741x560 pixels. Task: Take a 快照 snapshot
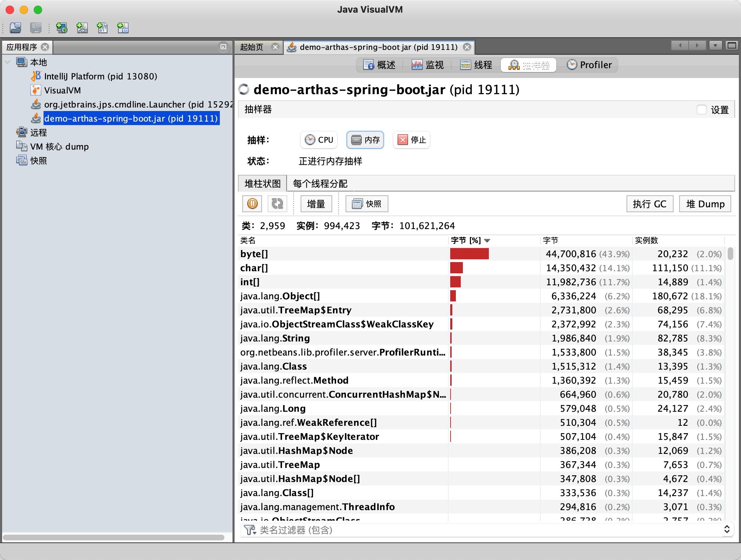[x=367, y=204]
